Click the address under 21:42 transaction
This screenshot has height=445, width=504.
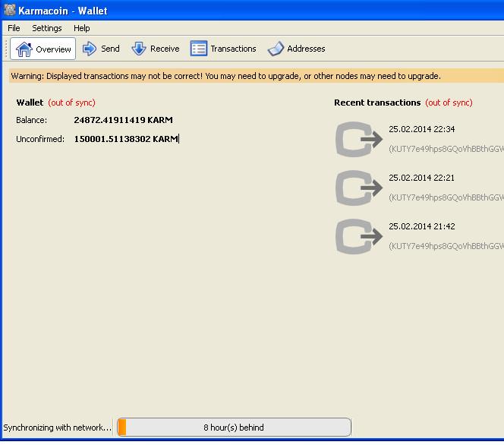(x=446, y=246)
